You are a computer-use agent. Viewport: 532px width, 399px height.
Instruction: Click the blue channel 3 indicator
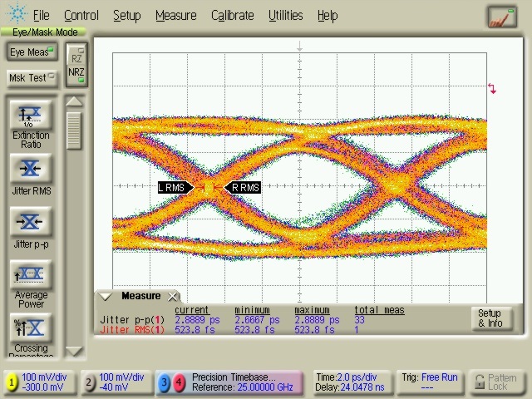(x=165, y=382)
